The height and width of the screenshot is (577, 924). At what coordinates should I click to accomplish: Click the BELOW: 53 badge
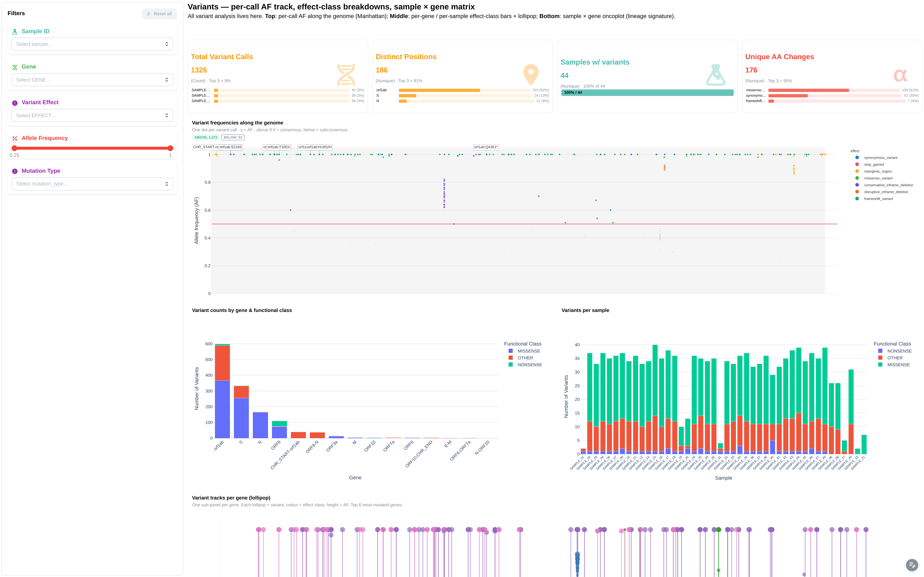(233, 137)
